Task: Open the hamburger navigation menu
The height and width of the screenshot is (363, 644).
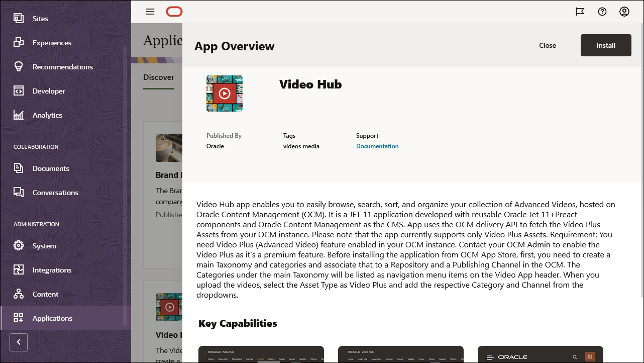Action: [x=150, y=11]
